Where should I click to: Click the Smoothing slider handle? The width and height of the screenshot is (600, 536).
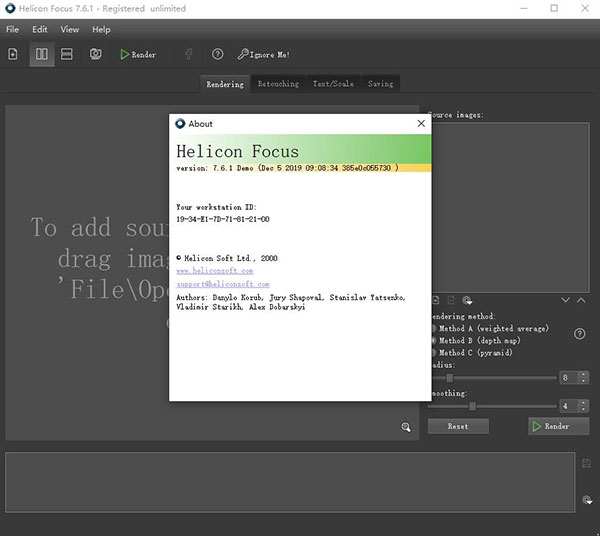473,406
